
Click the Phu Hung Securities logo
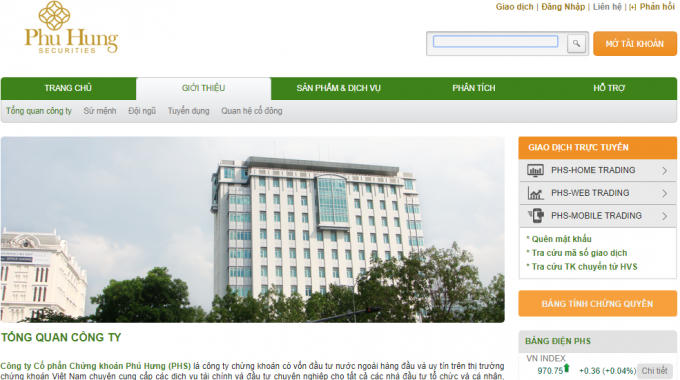[x=72, y=28]
